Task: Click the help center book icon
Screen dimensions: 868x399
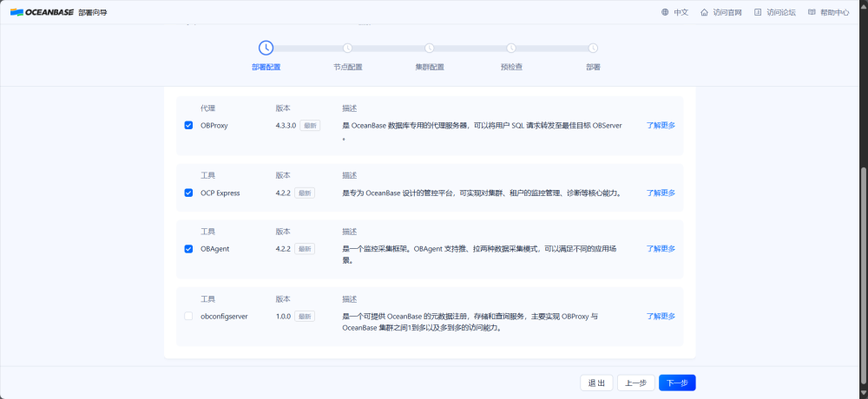Action: point(812,12)
